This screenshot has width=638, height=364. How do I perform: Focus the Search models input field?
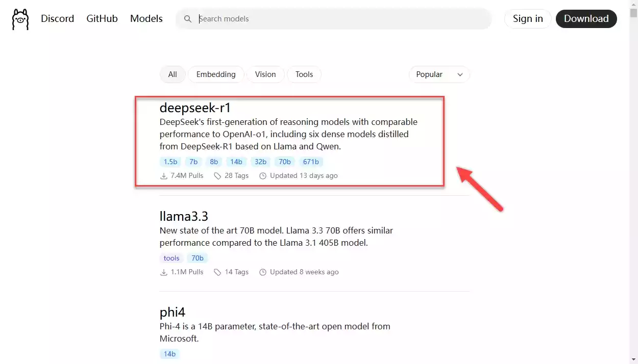click(334, 19)
